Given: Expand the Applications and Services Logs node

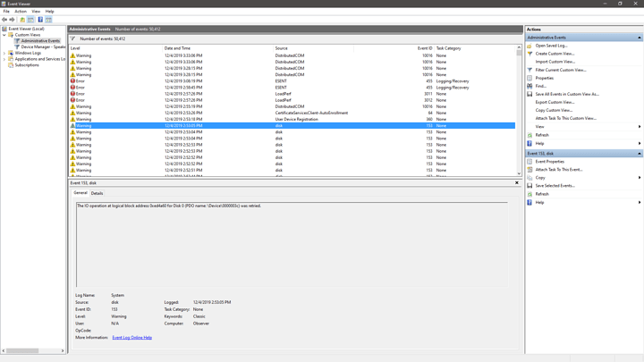Looking at the screenshot, I should 4,59.
